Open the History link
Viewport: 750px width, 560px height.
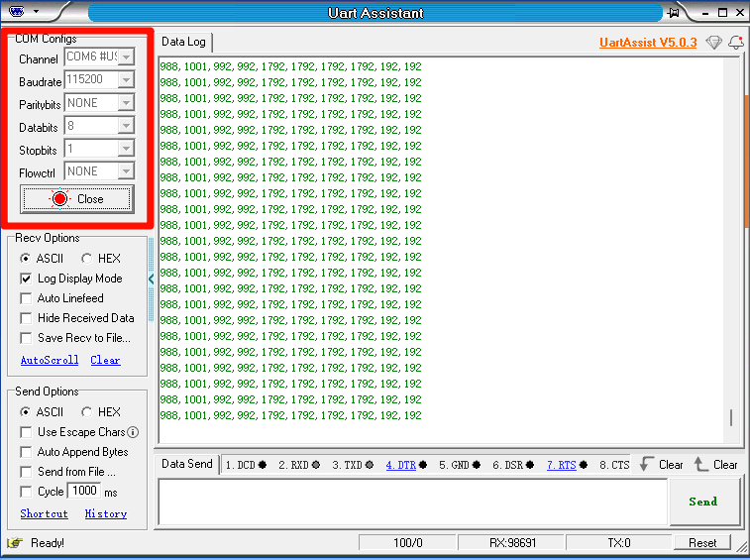click(x=106, y=513)
